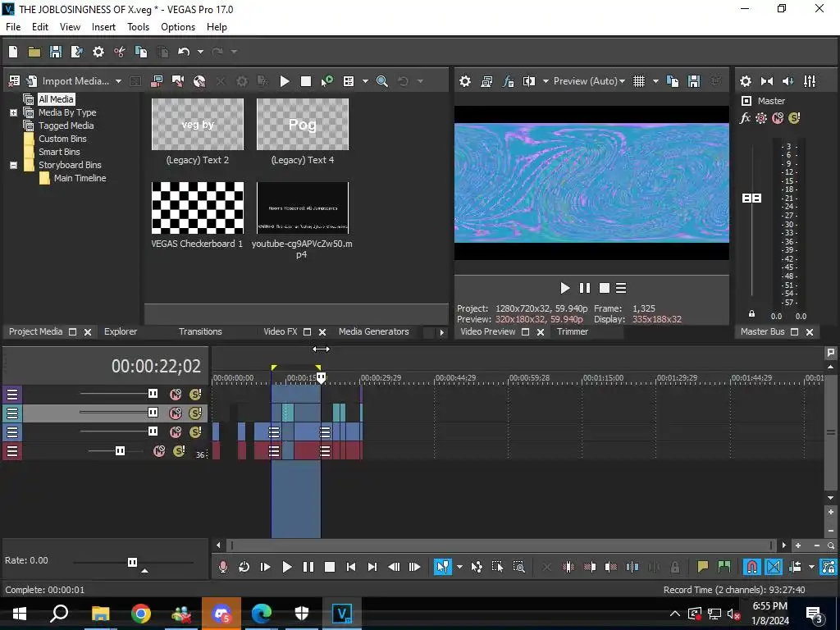Start media preview in Project Media toolbar

pos(285,81)
